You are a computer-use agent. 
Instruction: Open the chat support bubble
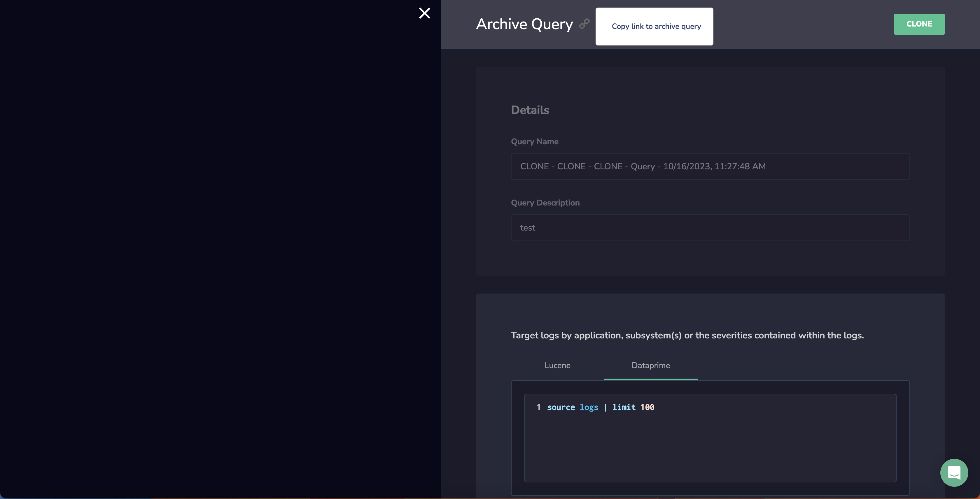click(954, 472)
